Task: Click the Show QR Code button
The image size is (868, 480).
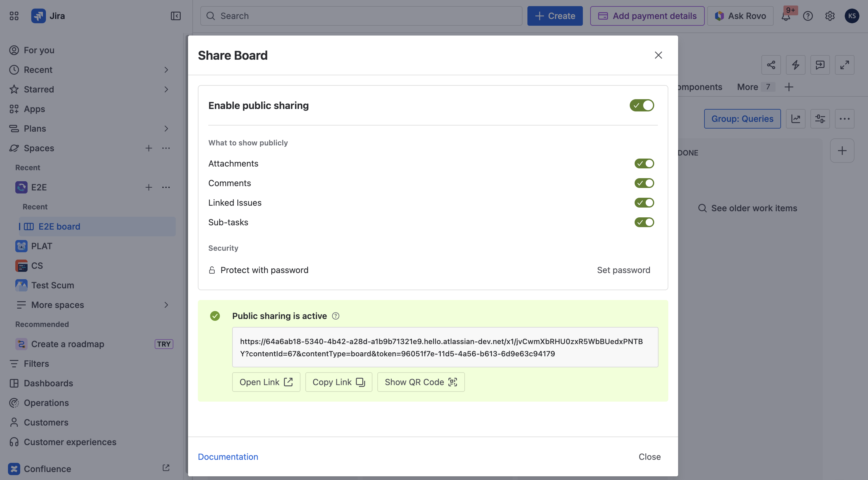Action: [421, 382]
